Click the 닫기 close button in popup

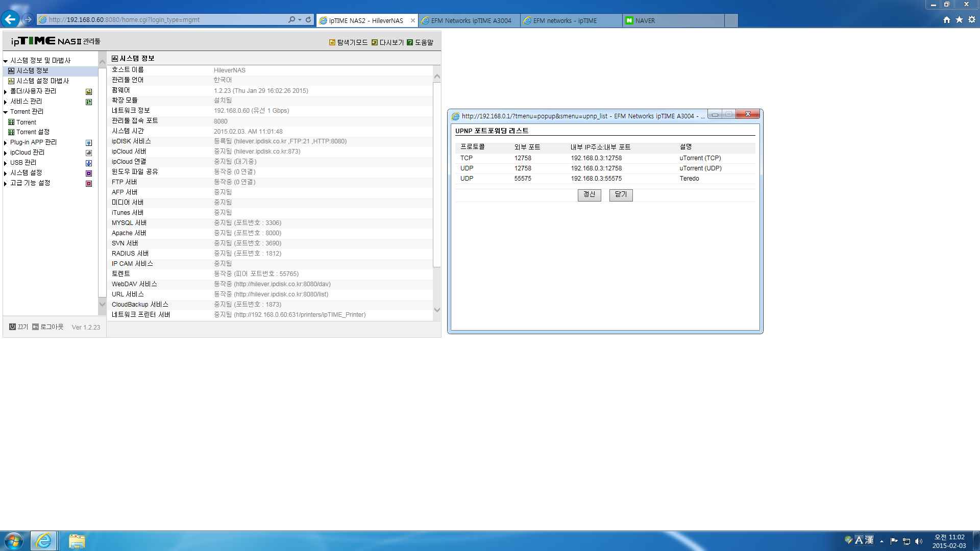point(621,195)
